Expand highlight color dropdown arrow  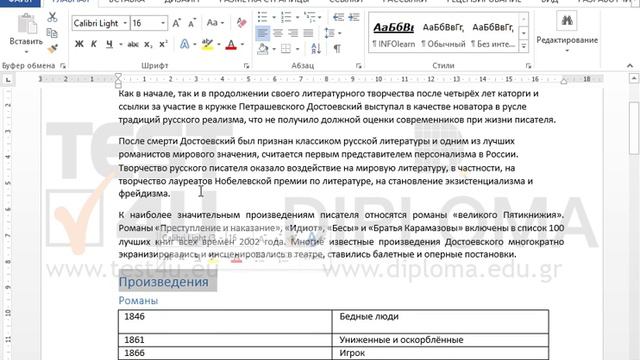219,44
